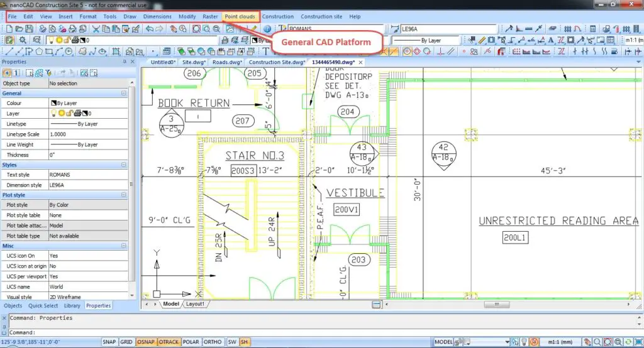
Task: Click the horizontal scrollbar thumb below drawing
Action: pyautogui.click(x=497, y=305)
